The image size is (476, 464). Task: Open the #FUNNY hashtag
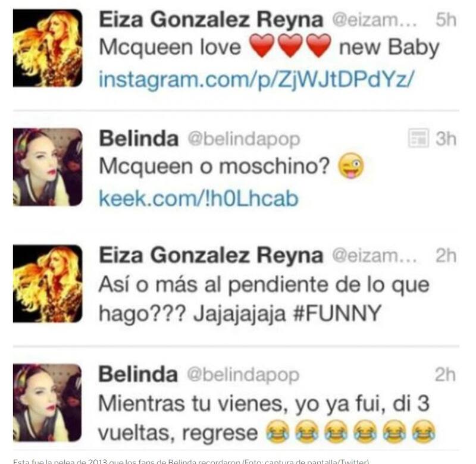coord(337,313)
